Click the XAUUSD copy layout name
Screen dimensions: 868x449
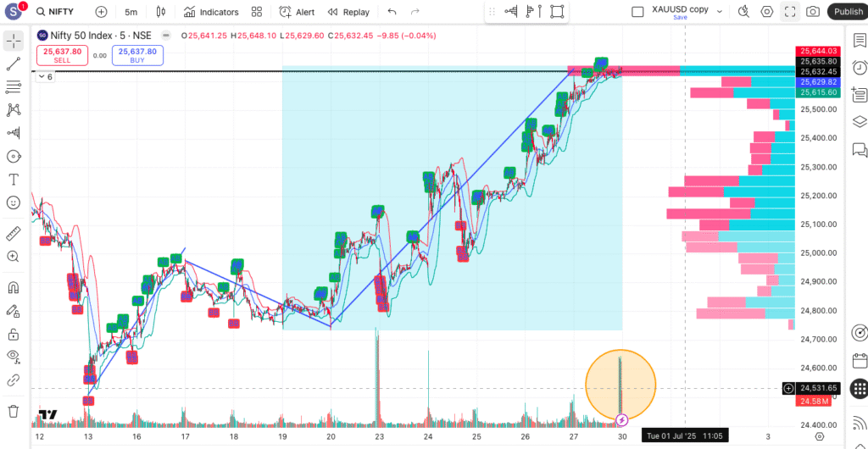pos(680,8)
